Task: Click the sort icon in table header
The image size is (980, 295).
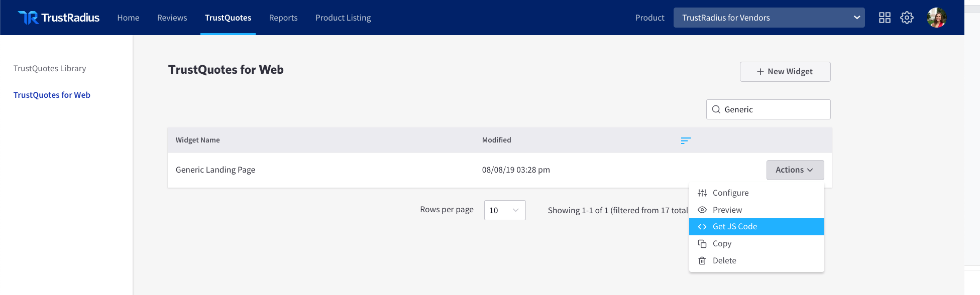Action: click(686, 140)
